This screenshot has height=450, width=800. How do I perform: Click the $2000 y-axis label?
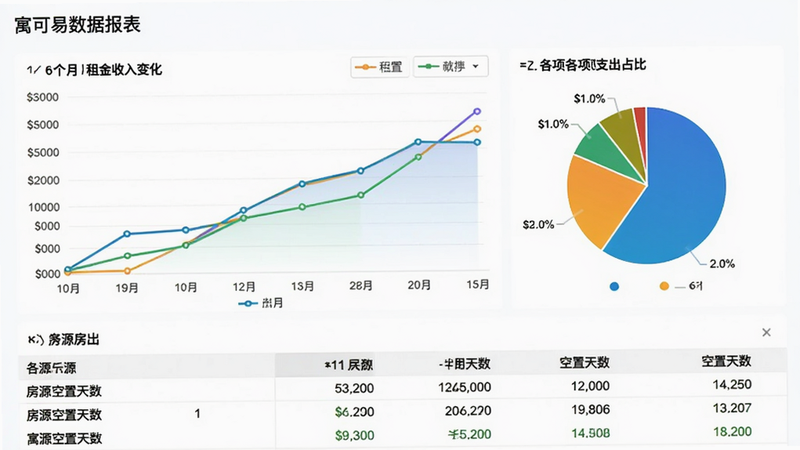(43, 180)
